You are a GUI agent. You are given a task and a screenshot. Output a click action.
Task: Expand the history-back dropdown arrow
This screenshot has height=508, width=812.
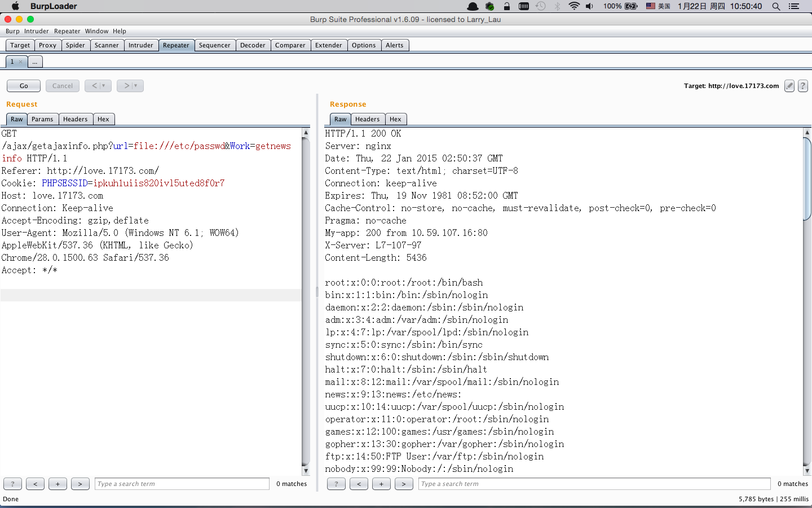(104, 86)
